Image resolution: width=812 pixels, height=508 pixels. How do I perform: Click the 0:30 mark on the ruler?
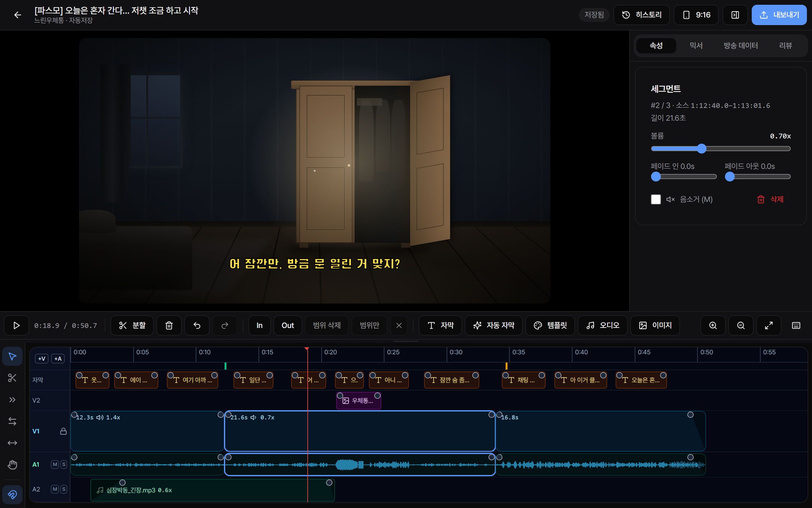456,352
